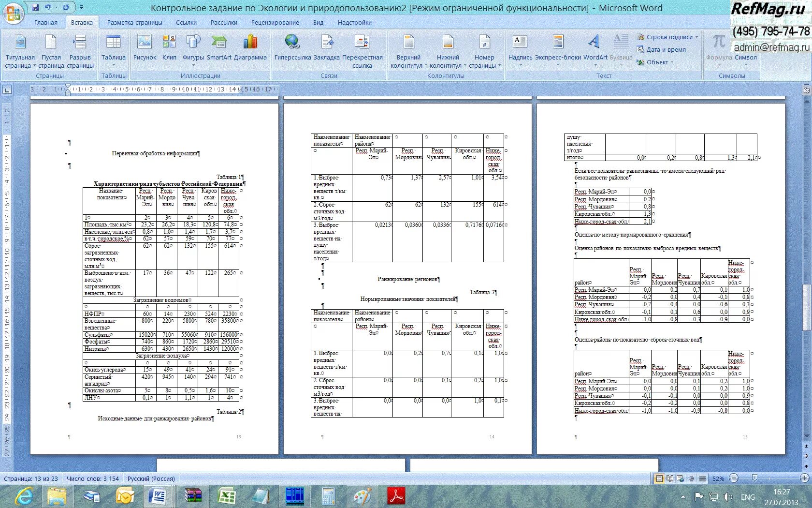
Task: Switch to full screen reading view
Action: [x=669, y=478]
